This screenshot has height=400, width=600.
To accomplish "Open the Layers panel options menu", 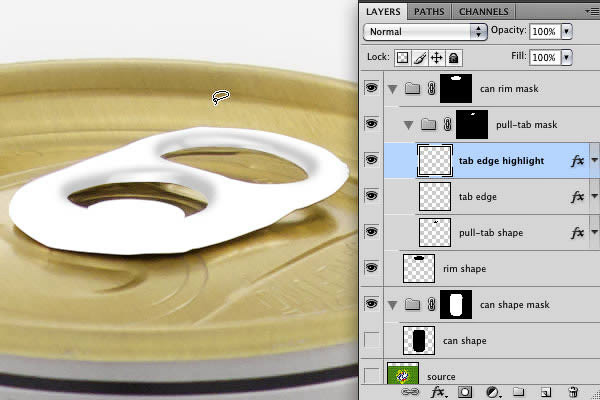I will (x=592, y=12).
